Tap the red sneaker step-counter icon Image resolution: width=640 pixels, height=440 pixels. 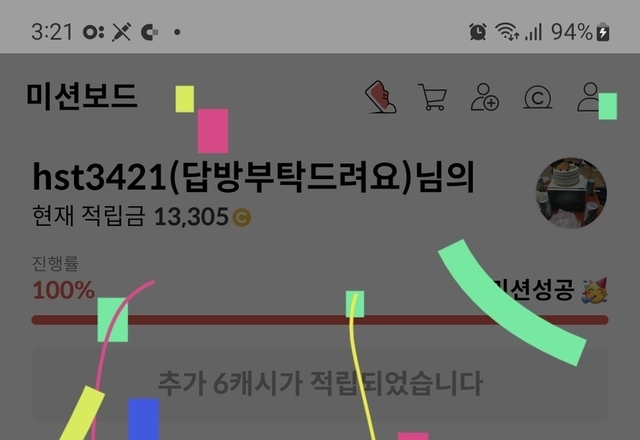pyautogui.click(x=380, y=97)
